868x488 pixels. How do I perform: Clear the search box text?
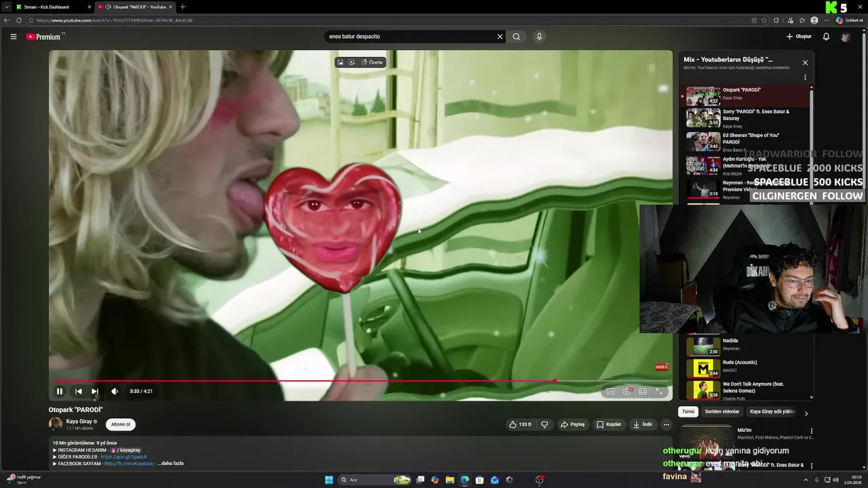point(500,37)
